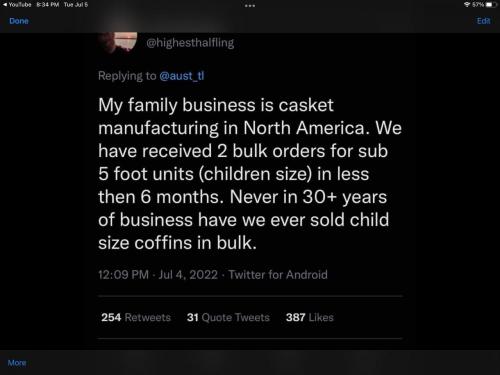View the 254 Retweets list
Image resolution: width=500 pixels, height=375 pixels.
pos(136,317)
